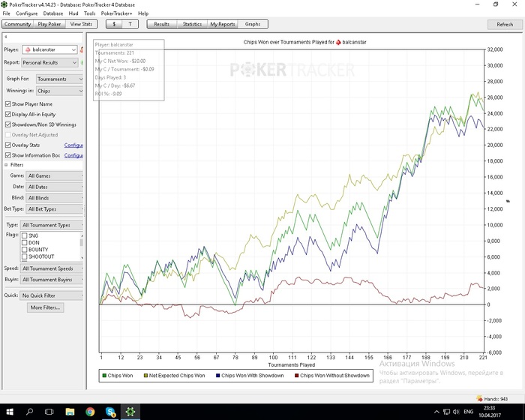Collapse the left sidebar panel arrow
Image resolution: width=525 pixels, height=420 pixels.
tap(5, 36)
